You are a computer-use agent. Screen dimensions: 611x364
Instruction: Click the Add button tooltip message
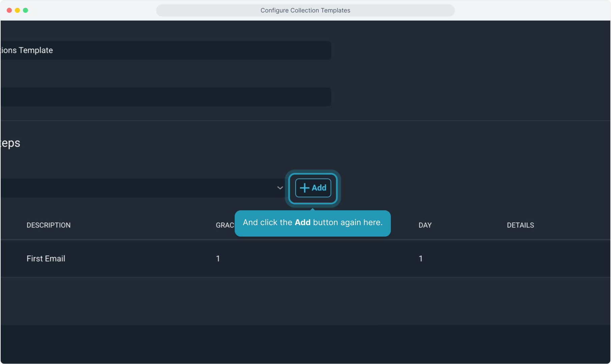313,223
